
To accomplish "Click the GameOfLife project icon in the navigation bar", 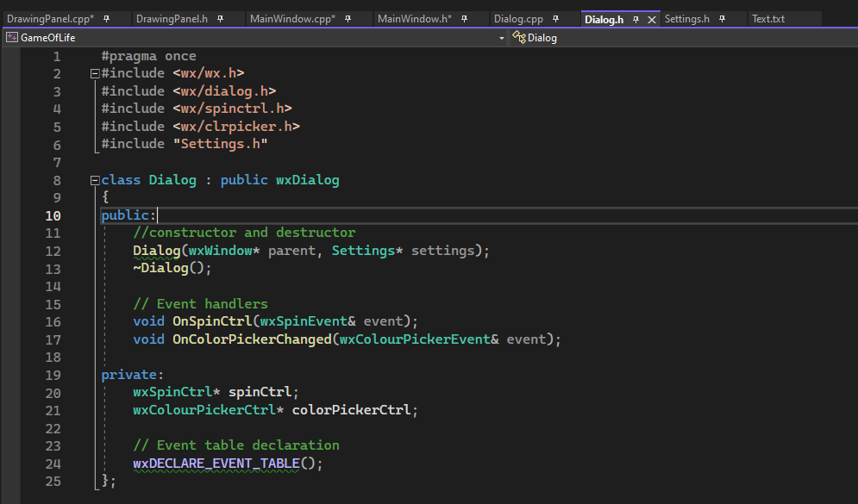I will (12, 37).
